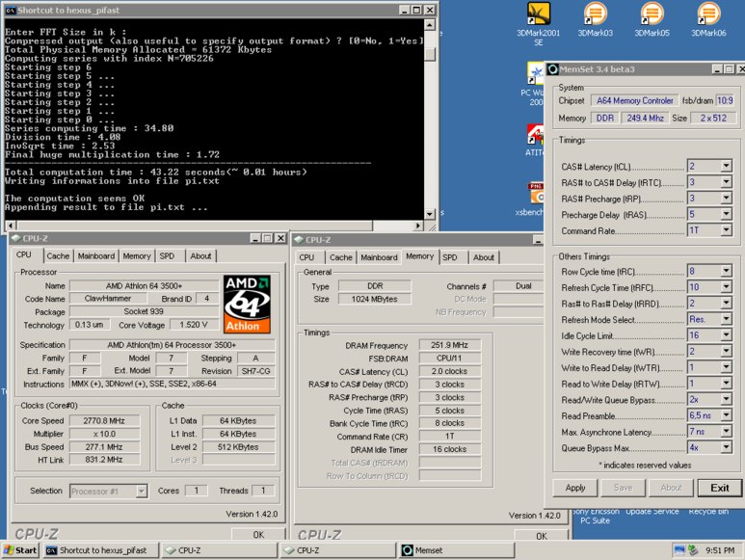Click OK in left CPU-Z window
The height and width of the screenshot is (560, 745).
tap(258, 534)
